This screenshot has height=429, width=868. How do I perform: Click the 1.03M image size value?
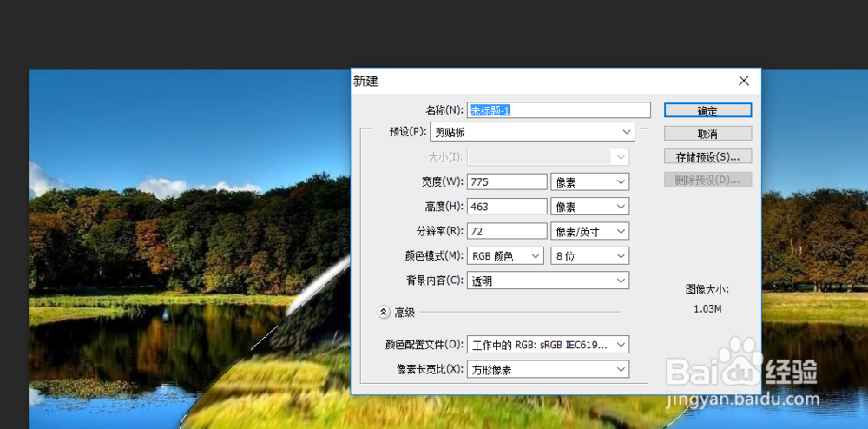click(x=707, y=309)
